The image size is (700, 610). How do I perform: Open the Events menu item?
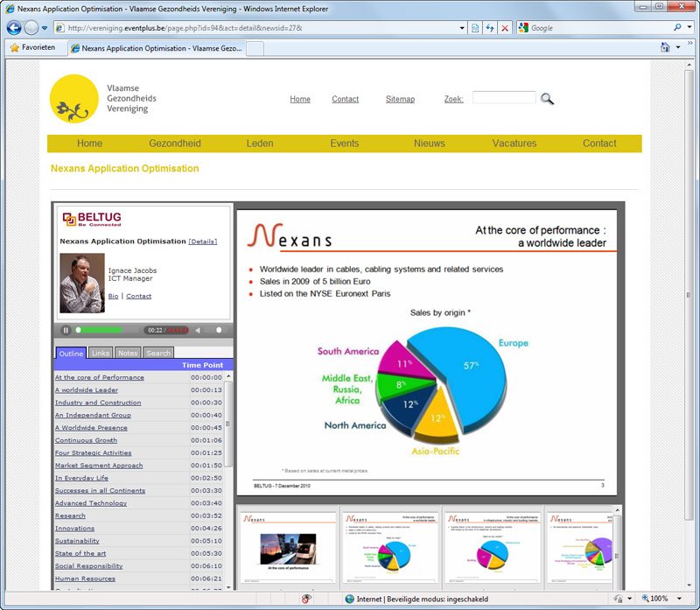point(344,144)
